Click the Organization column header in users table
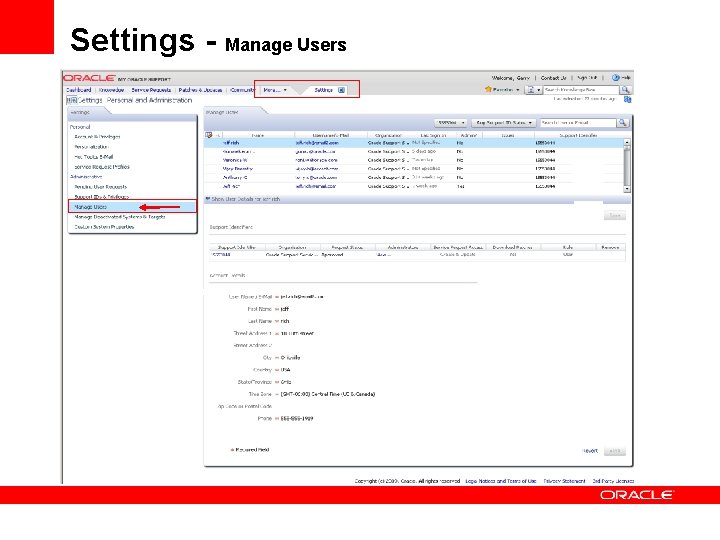 click(388, 135)
